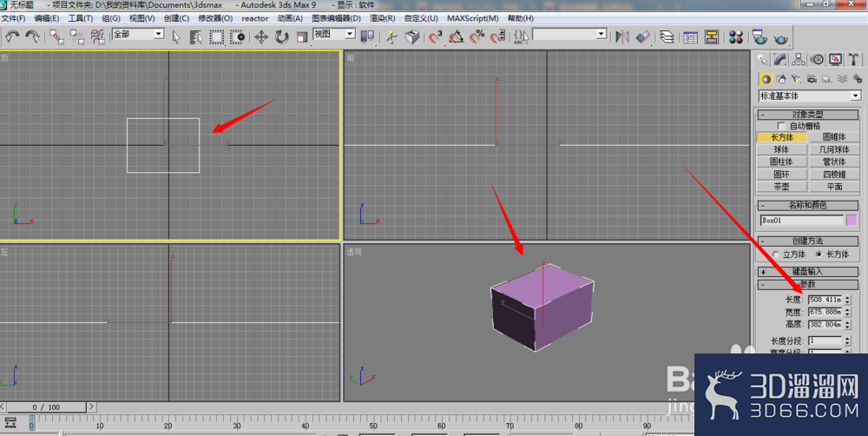Expand the 键盘输入 rollout
Image resolution: width=868 pixels, height=436 pixels.
807,272
